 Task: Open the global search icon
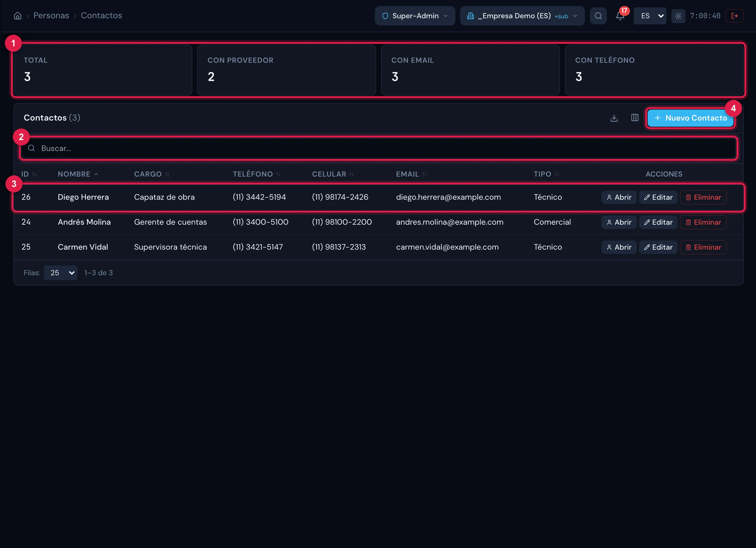[598, 16]
